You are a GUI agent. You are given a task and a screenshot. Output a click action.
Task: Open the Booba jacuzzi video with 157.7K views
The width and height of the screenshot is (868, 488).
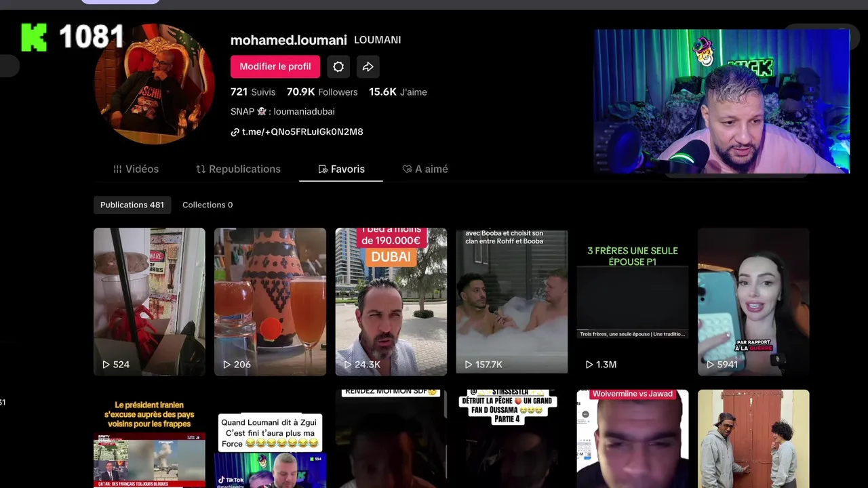[512, 302]
